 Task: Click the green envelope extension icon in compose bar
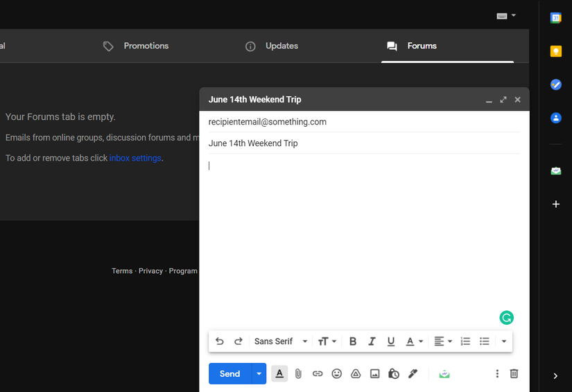444,374
